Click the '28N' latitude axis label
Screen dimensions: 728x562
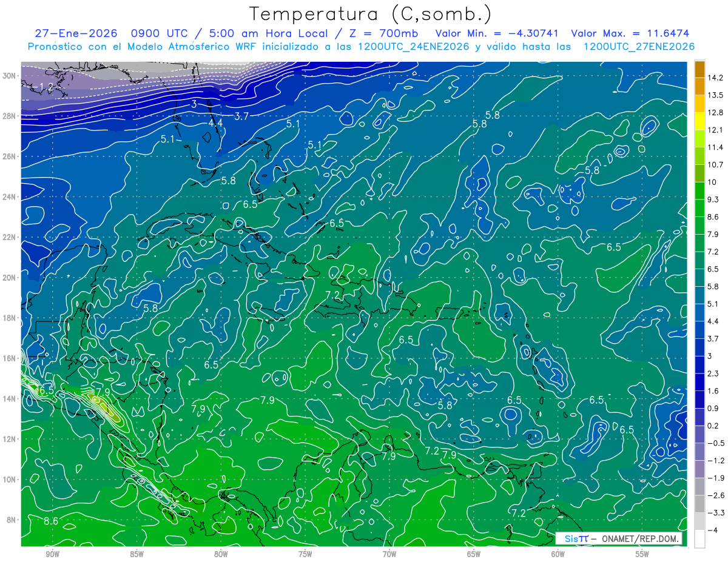(10, 116)
